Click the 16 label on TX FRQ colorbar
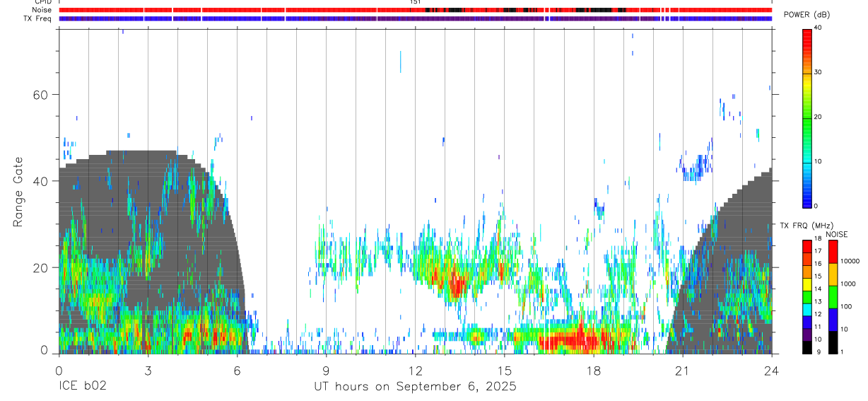This screenshot has height=401, width=868. (818, 264)
